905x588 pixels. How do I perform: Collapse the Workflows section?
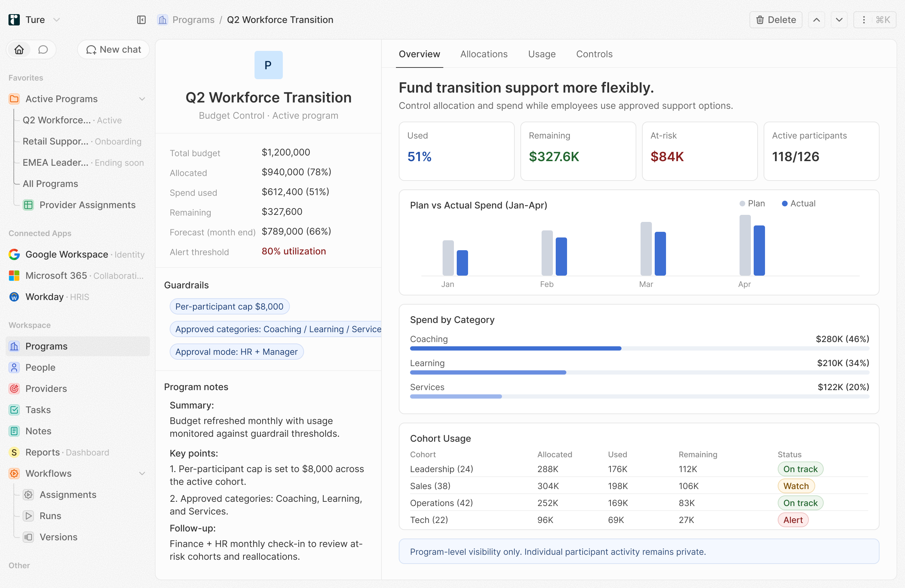[142, 473]
